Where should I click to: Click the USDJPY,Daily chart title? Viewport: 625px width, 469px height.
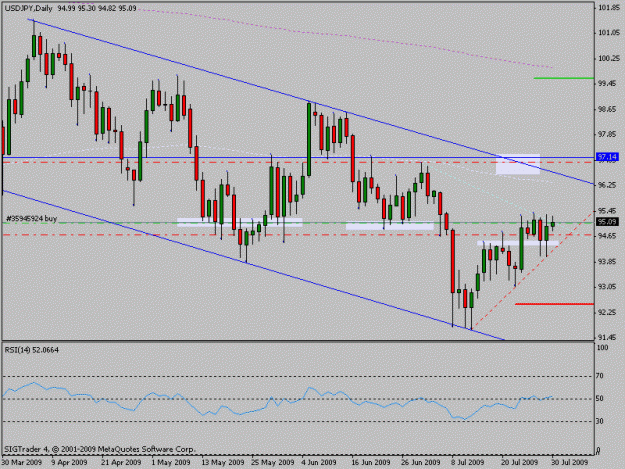coord(29,8)
